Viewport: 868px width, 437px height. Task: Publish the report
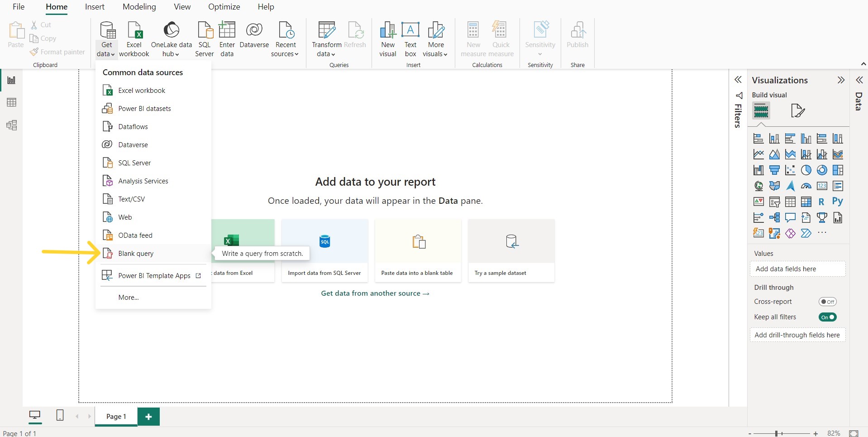[x=578, y=36]
